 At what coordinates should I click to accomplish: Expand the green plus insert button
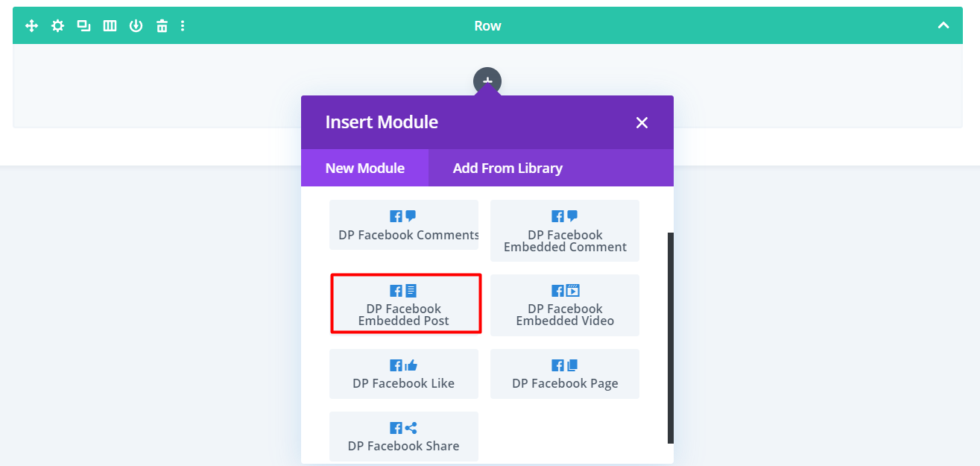click(x=487, y=81)
